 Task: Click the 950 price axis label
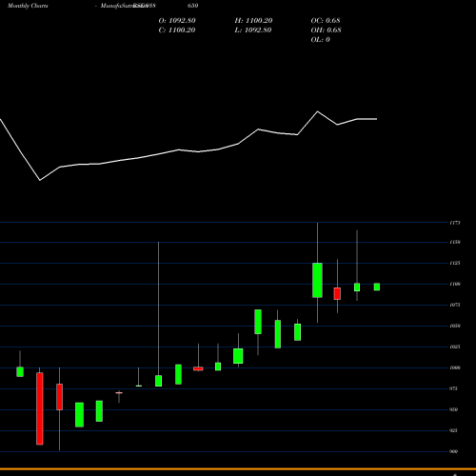(454, 409)
